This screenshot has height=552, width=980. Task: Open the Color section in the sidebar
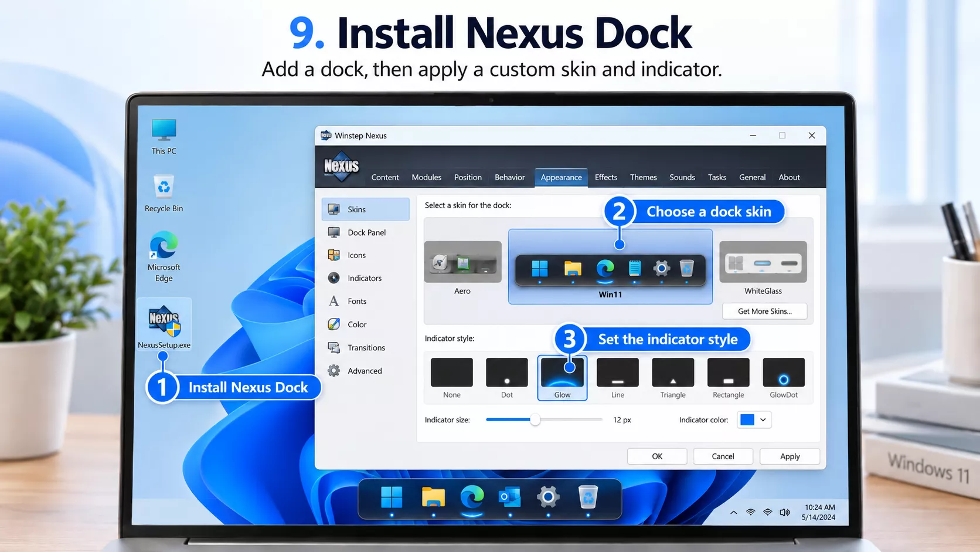[366, 324]
